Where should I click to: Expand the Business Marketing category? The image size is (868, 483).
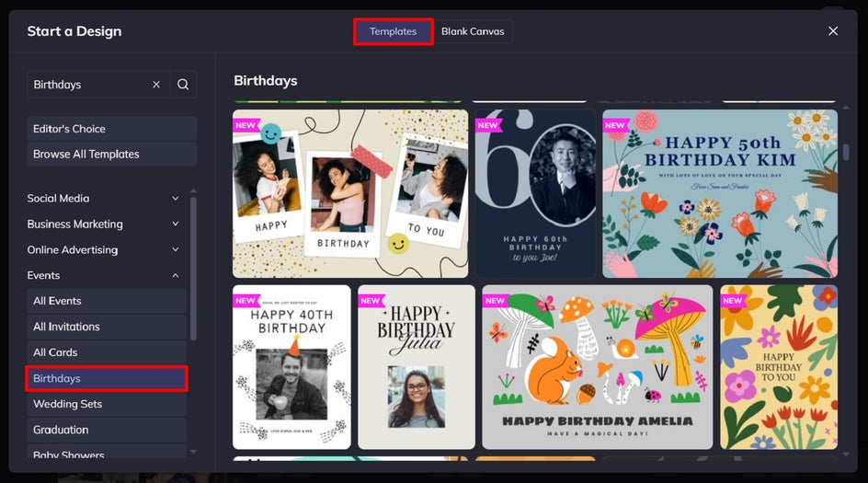103,224
